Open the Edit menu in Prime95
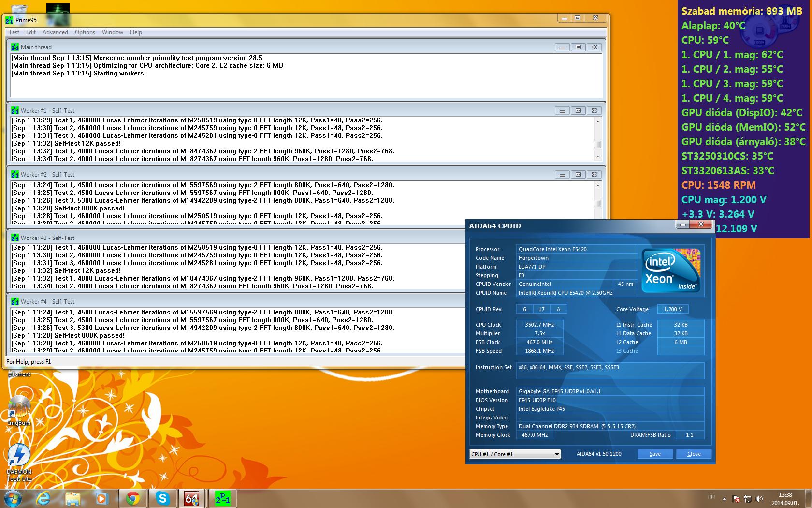This screenshot has width=812, height=508. (31, 32)
